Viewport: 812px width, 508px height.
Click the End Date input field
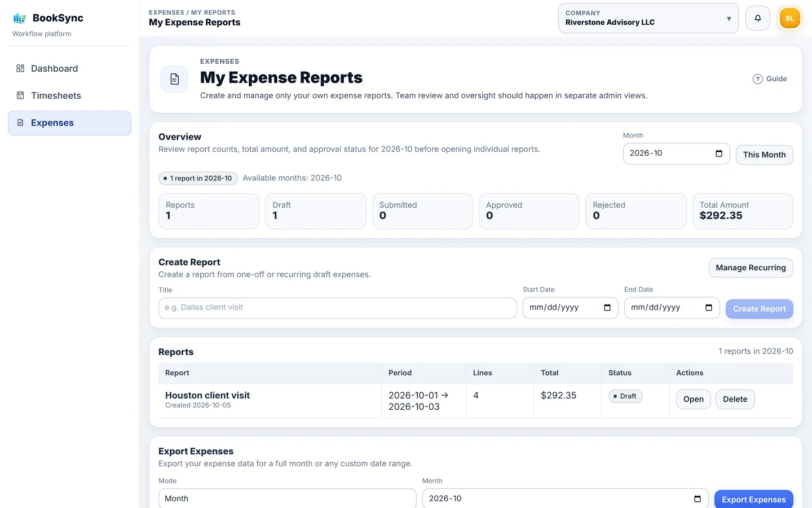click(672, 308)
